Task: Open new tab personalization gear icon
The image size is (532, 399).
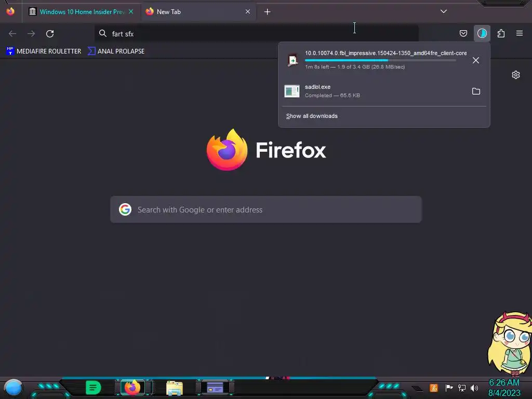Action: 516,75
